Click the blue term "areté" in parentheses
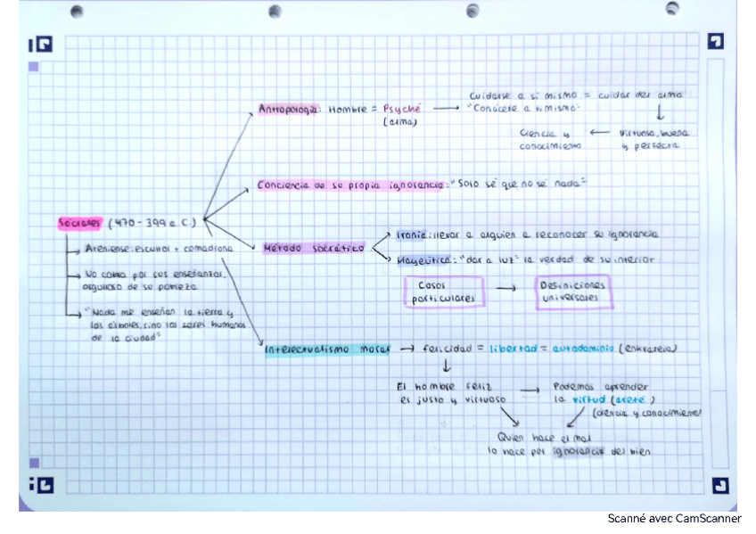The height and width of the screenshot is (534, 756). (631, 399)
